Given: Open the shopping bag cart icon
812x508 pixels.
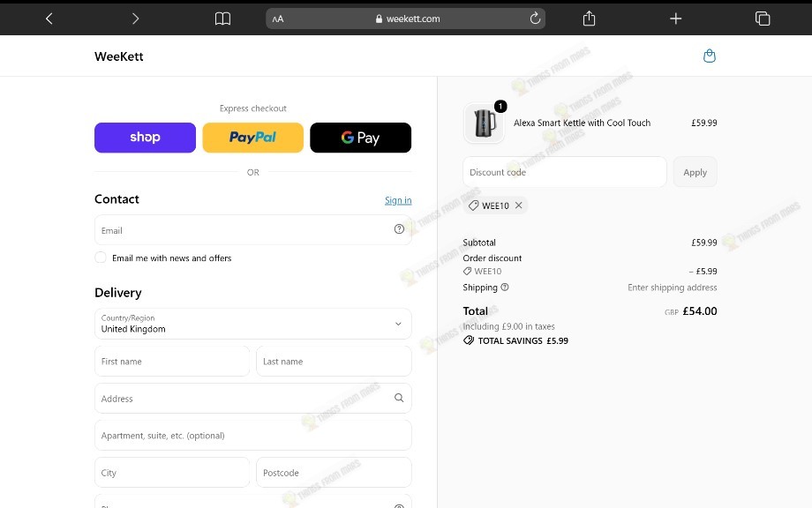Looking at the screenshot, I should coord(710,56).
